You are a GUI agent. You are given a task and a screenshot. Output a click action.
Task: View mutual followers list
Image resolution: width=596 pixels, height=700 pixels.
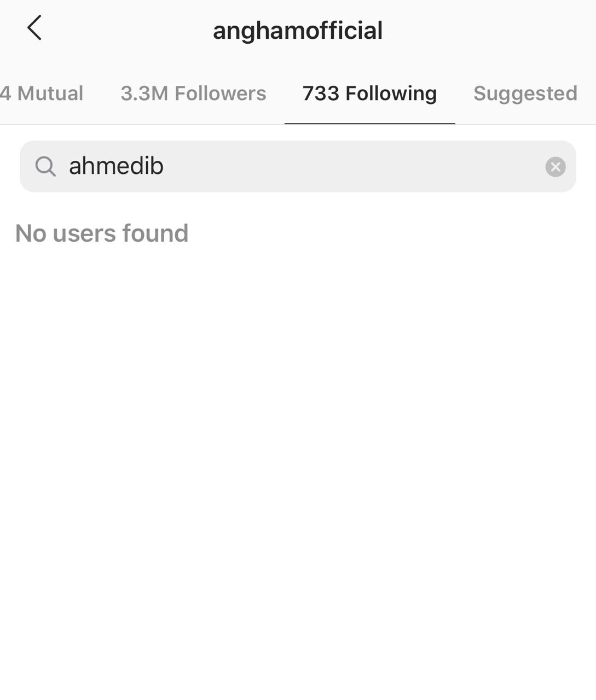pyautogui.click(x=43, y=94)
